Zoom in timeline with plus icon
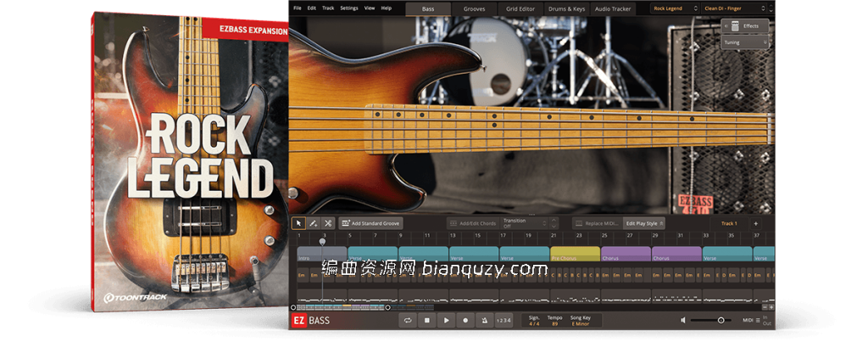The image size is (868, 353). pos(771,307)
